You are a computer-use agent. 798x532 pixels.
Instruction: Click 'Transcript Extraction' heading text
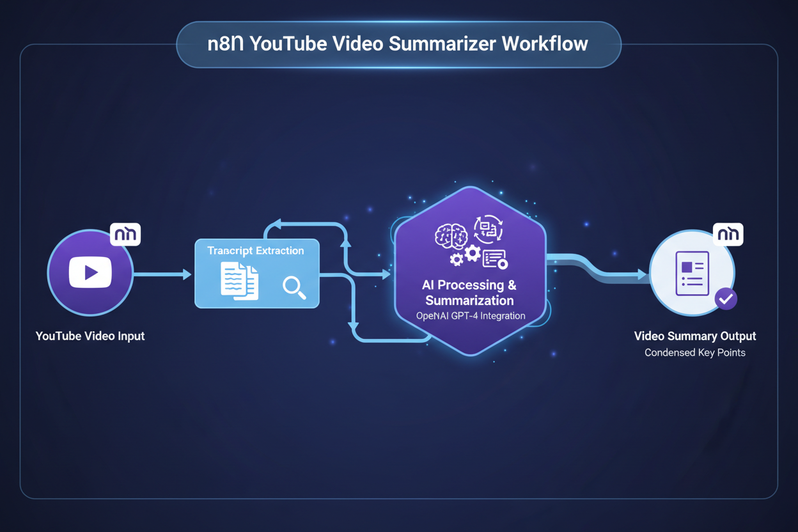tap(256, 251)
